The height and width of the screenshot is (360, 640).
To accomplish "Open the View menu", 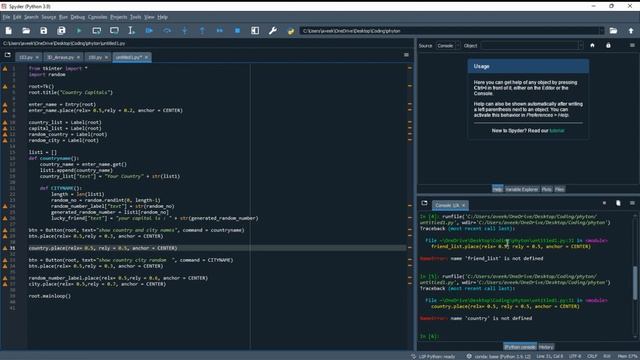I will coord(149,17).
